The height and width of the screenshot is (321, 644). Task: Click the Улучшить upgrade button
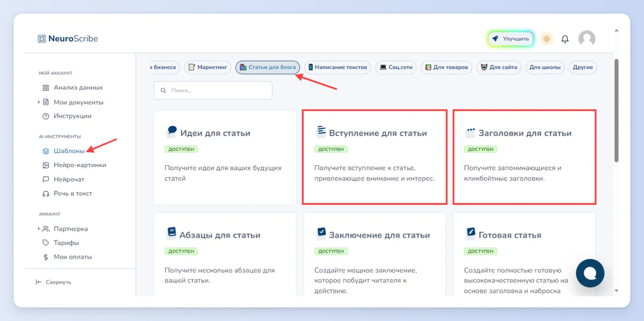(511, 39)
